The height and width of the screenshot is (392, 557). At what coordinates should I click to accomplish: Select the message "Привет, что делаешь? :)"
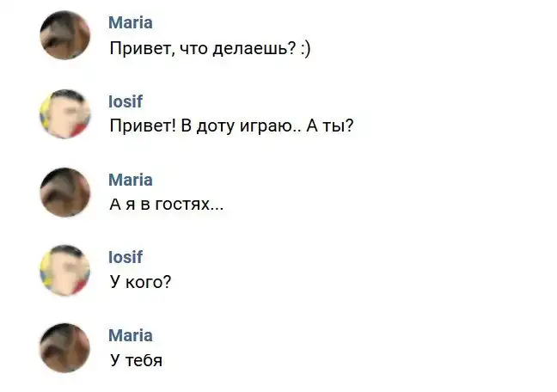[210, 49]
